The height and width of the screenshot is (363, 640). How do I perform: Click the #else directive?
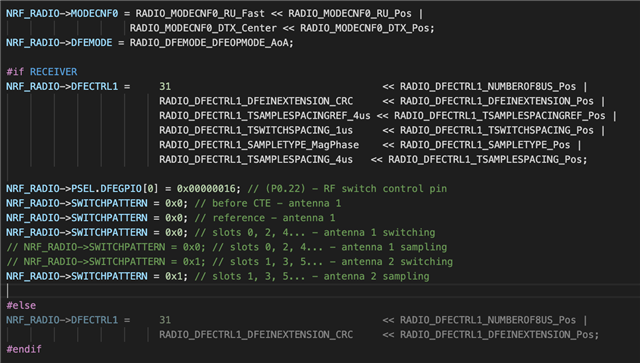(21, 305)
